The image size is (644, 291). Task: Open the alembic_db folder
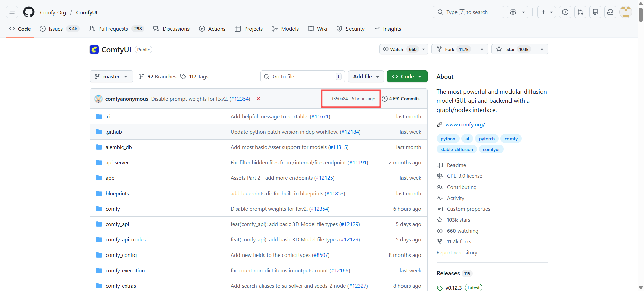click(x=119, y=147)
